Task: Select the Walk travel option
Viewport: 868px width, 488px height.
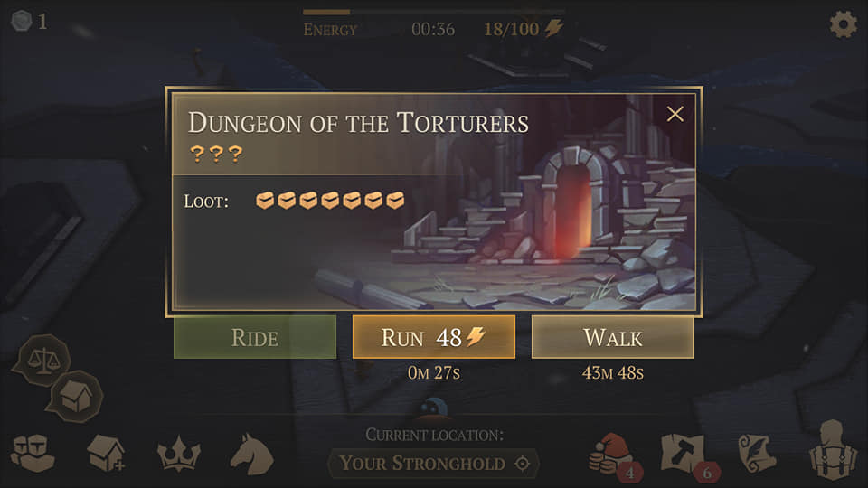Action: (613, 337)
